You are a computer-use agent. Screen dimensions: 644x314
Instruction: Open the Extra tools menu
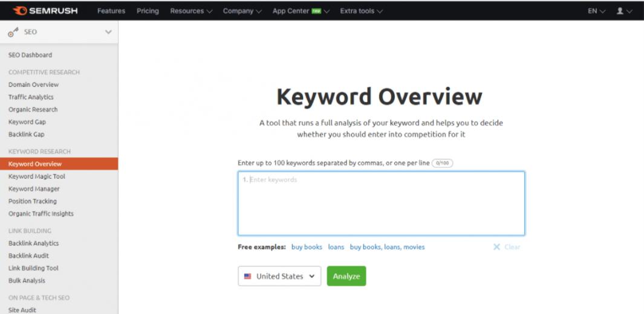361,11
